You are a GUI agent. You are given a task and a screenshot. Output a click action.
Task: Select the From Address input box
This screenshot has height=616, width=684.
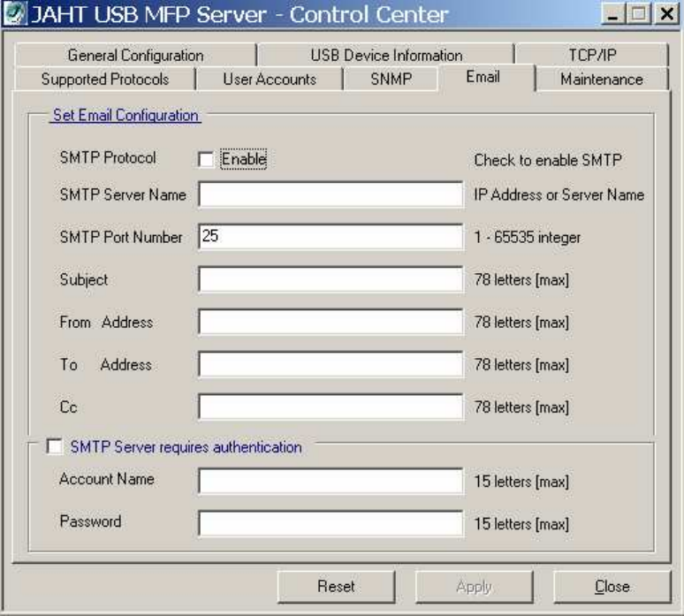tap(331, 323)
